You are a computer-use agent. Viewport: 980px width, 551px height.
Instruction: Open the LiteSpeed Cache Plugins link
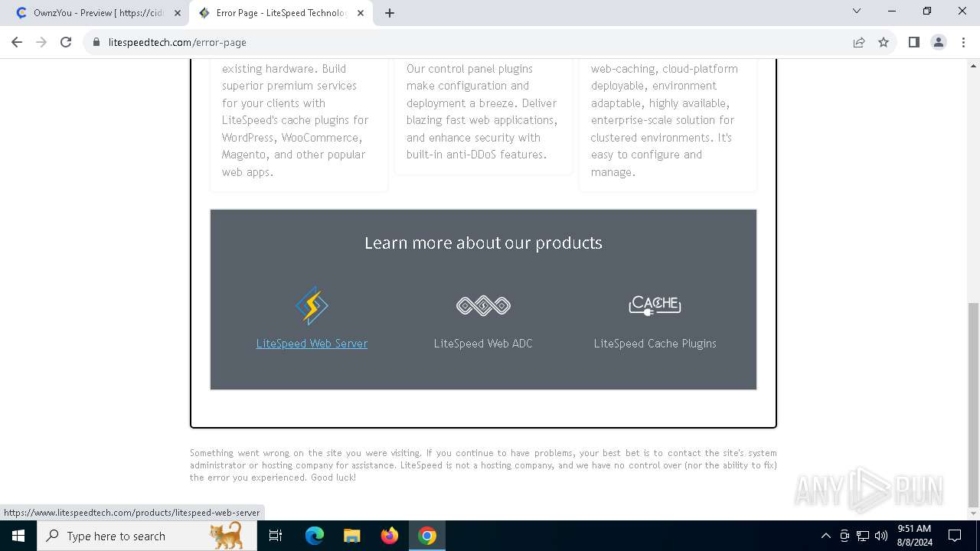tap(655, 344)
